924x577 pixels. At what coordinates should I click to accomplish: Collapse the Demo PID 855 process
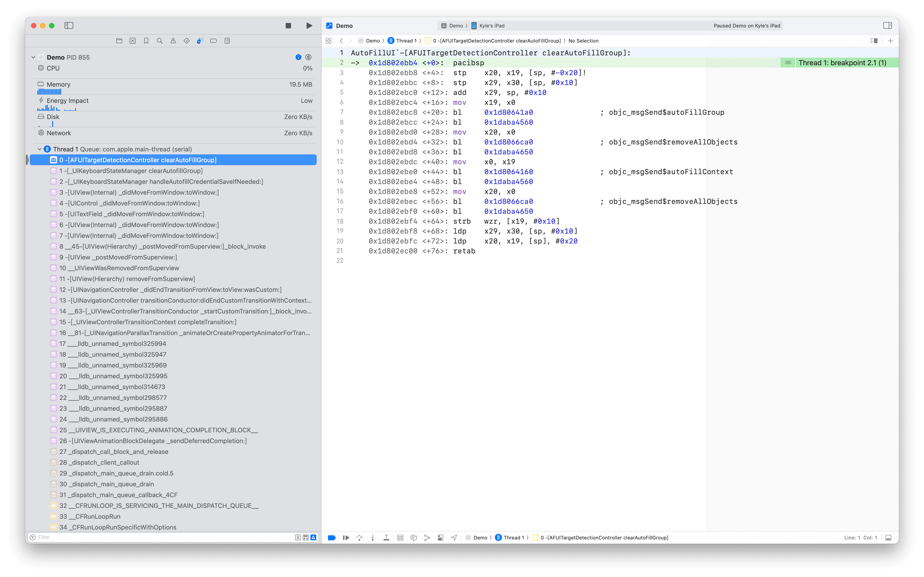tap(33, 57)
